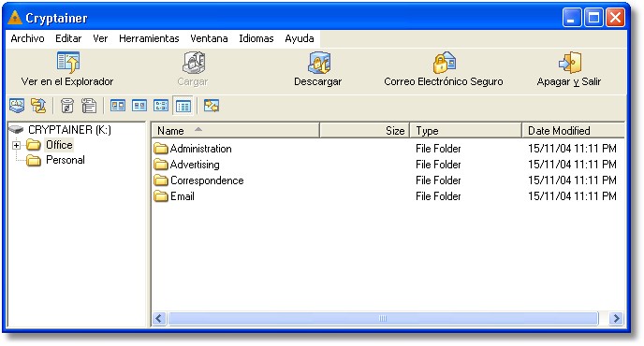Click File Folder type in Administration row

[438, 149]
